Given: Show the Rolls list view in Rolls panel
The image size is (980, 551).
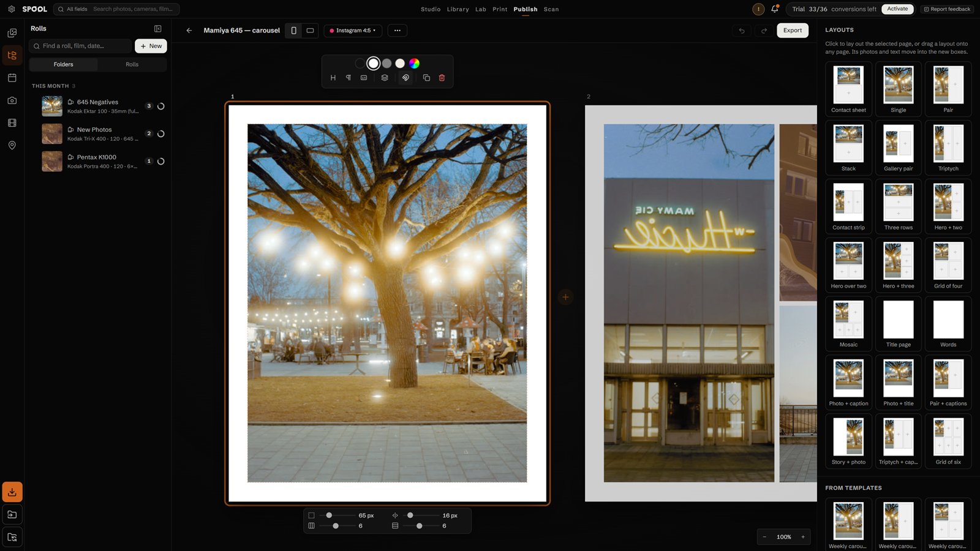Looking at the screenshot, I should [x=132, y=64].
